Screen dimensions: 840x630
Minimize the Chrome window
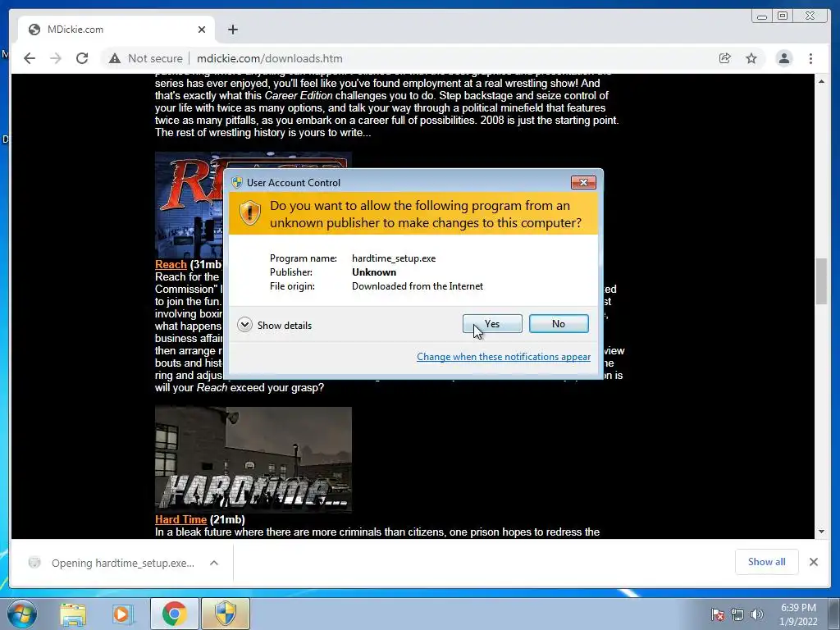point(762,16)
